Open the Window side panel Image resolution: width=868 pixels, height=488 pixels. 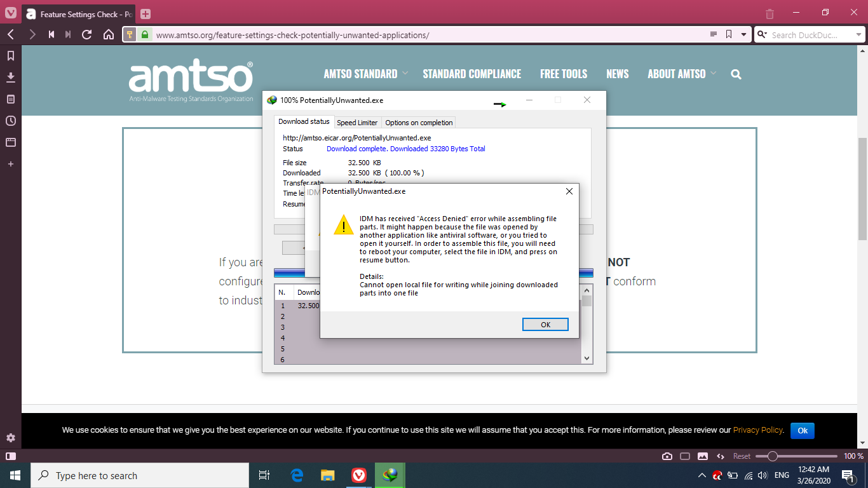(x=11, y=142)
